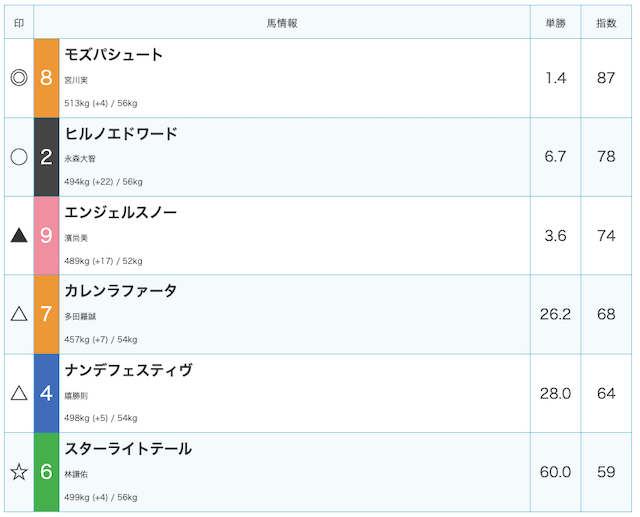Click the outline triangle mark for カレンラファータ

[x=19, y=314]
